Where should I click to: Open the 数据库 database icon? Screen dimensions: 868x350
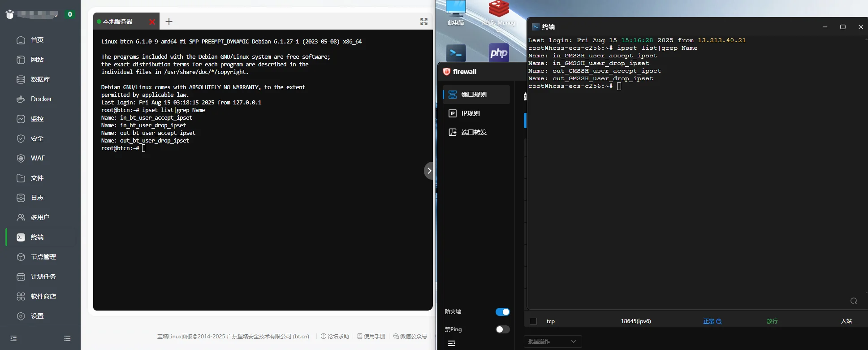[21, 79]
